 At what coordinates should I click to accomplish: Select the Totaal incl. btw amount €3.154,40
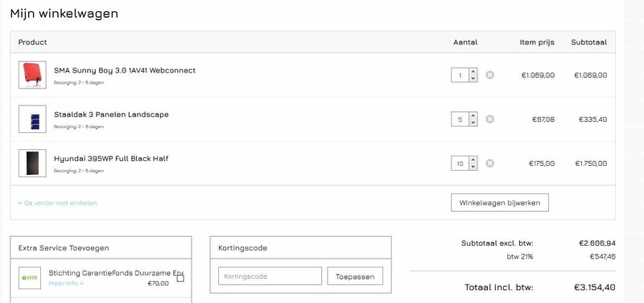pyautogui.click(x=595, y=288)
